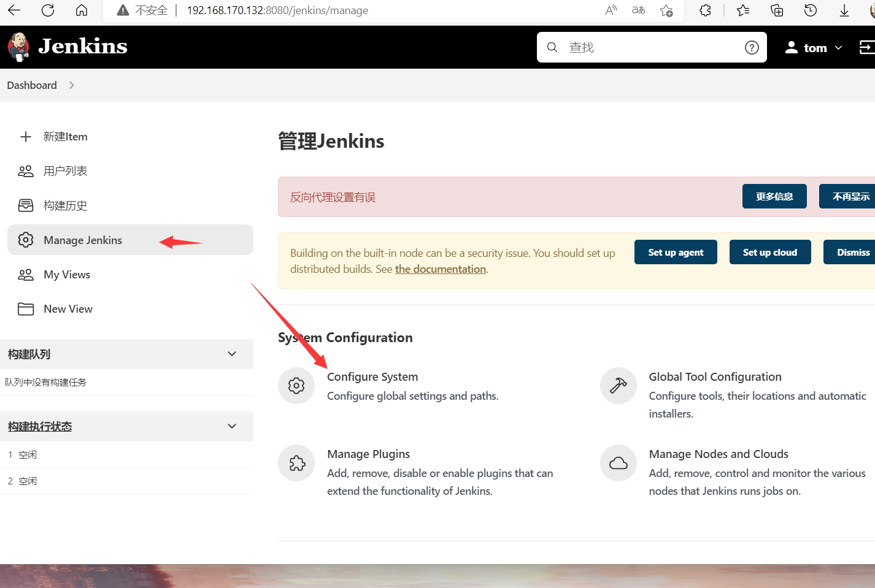Viewport: 875px width, 588px height.
Task: Select Manage Jenkins in sidebar
Action: [130, 240]
